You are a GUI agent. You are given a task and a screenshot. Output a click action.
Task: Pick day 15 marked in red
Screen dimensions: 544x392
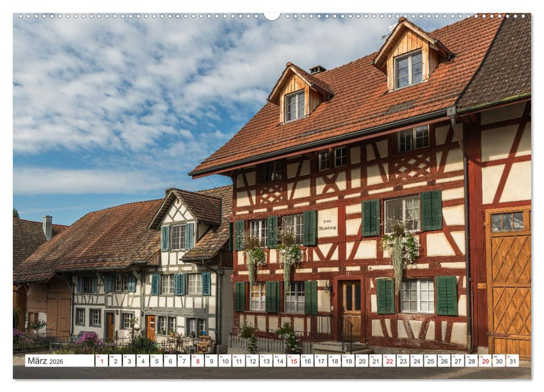tap(293, 361)
